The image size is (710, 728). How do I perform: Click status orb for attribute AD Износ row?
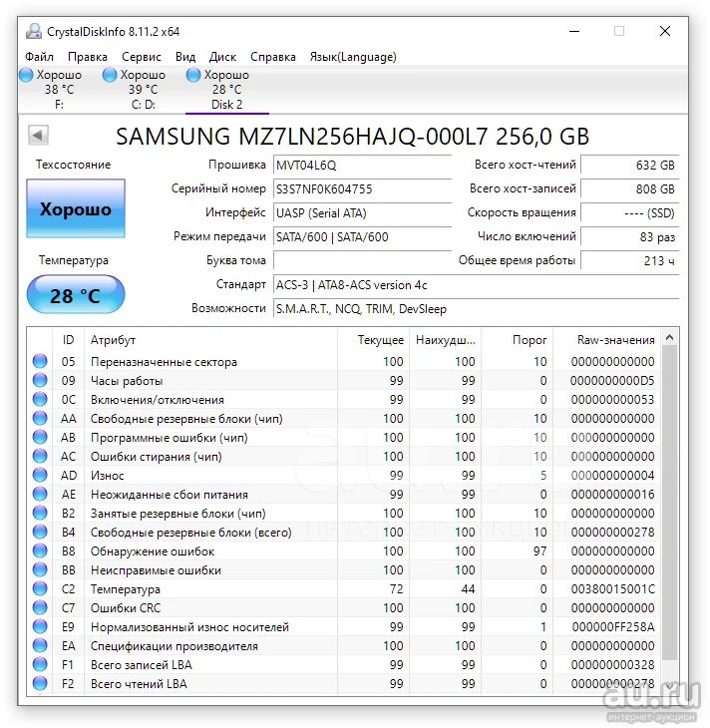[x=40, y=475]
